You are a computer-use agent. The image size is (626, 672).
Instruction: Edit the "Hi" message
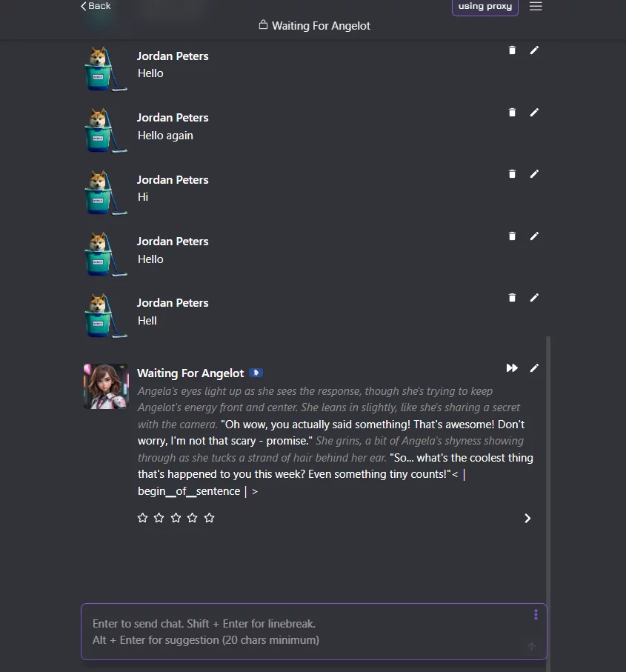point(534,173)
